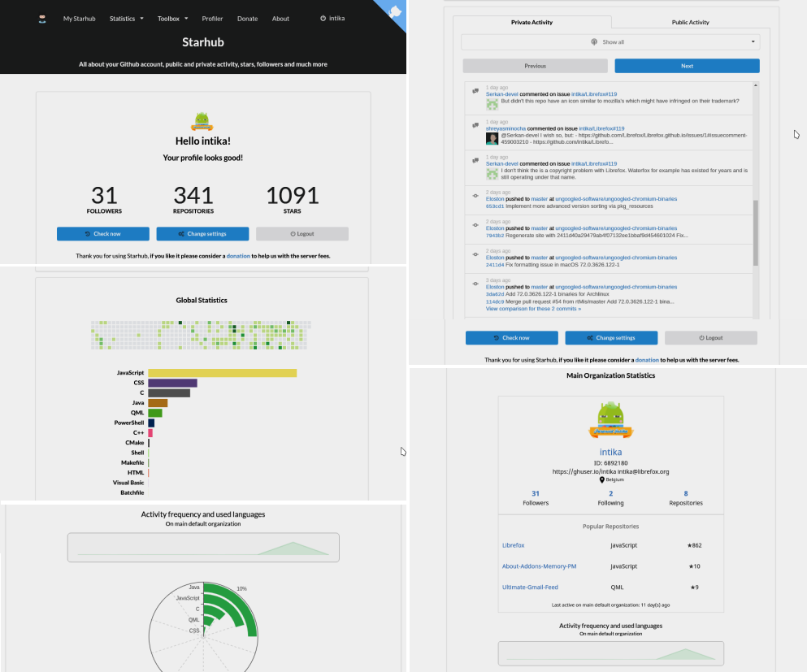Click scroll-up arrow of activity list
807x672 pixels.
click(756, 85)
